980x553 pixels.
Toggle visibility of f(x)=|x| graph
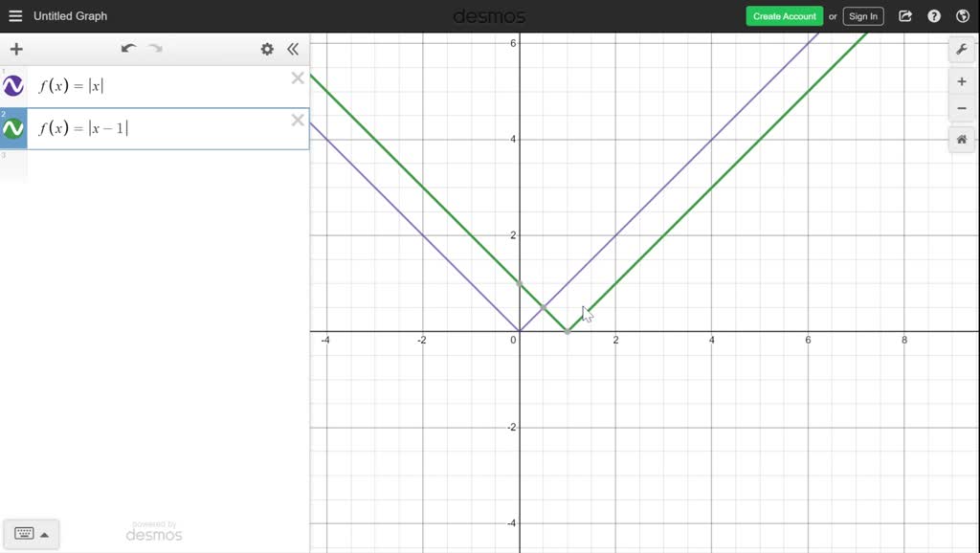(13, 85)
